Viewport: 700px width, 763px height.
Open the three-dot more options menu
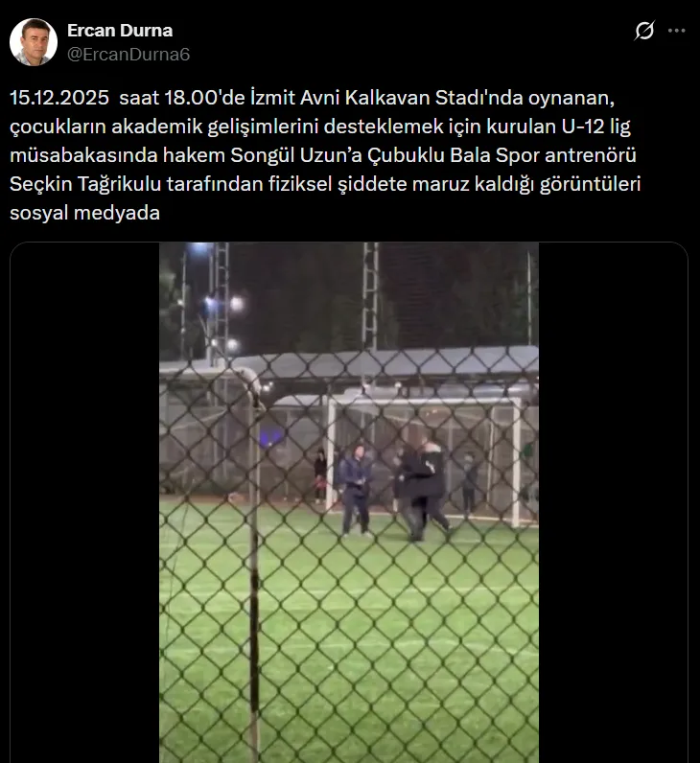tap(677, 31)
